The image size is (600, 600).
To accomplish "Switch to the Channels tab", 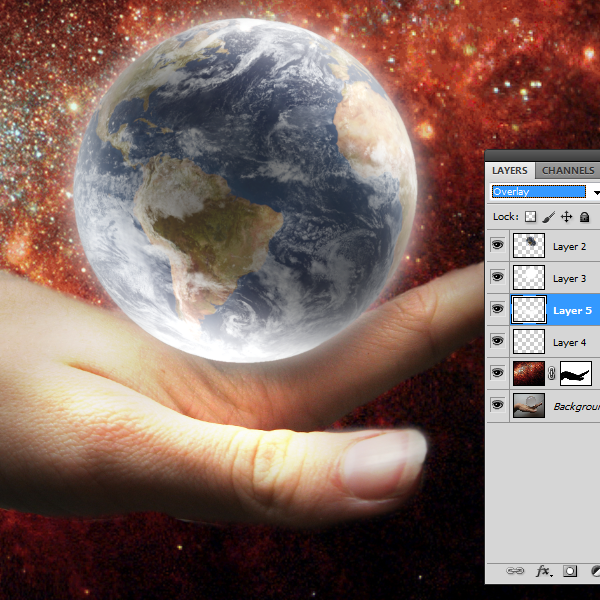I will [568, 170].
